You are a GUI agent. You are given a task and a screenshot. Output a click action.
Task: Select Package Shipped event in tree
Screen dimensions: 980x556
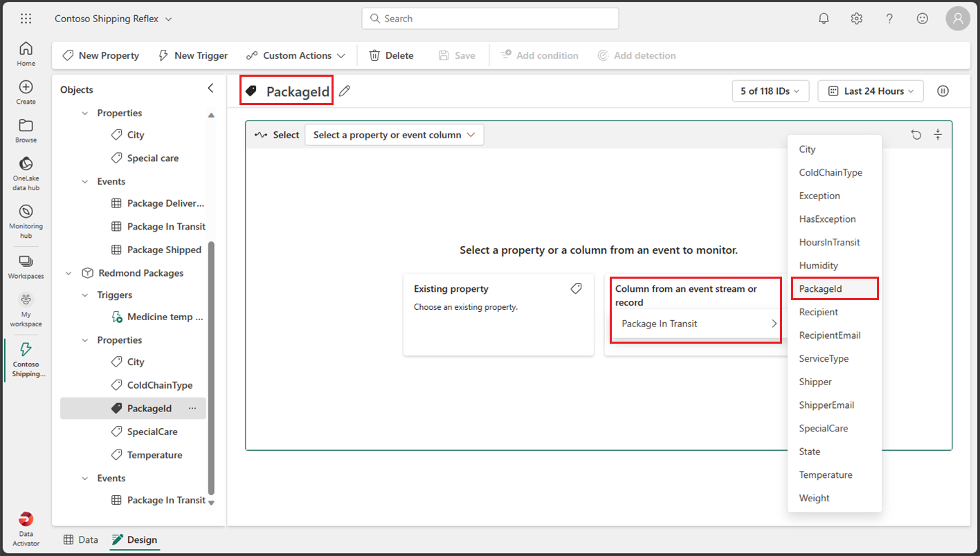(x=156, y=250)
